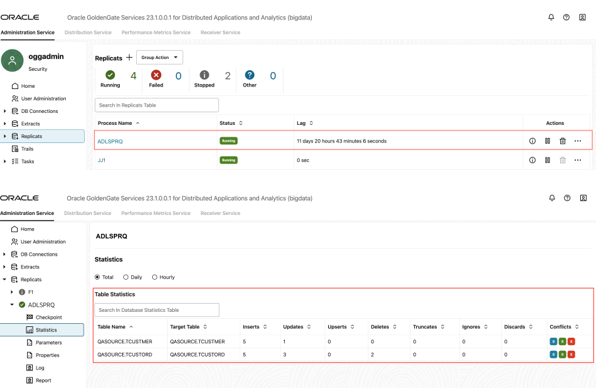Open notifications bell on the Replicats page

click(x=551, y=17)
